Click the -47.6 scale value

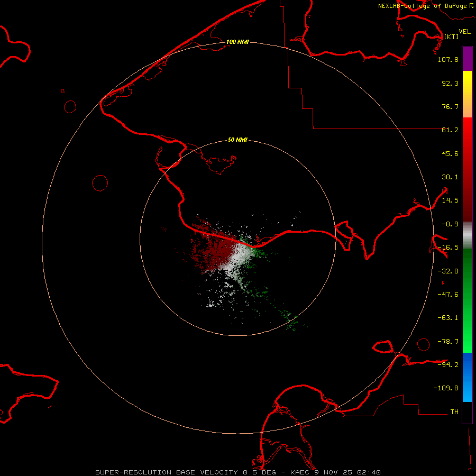pyautogui.click(x=448, y=295)
